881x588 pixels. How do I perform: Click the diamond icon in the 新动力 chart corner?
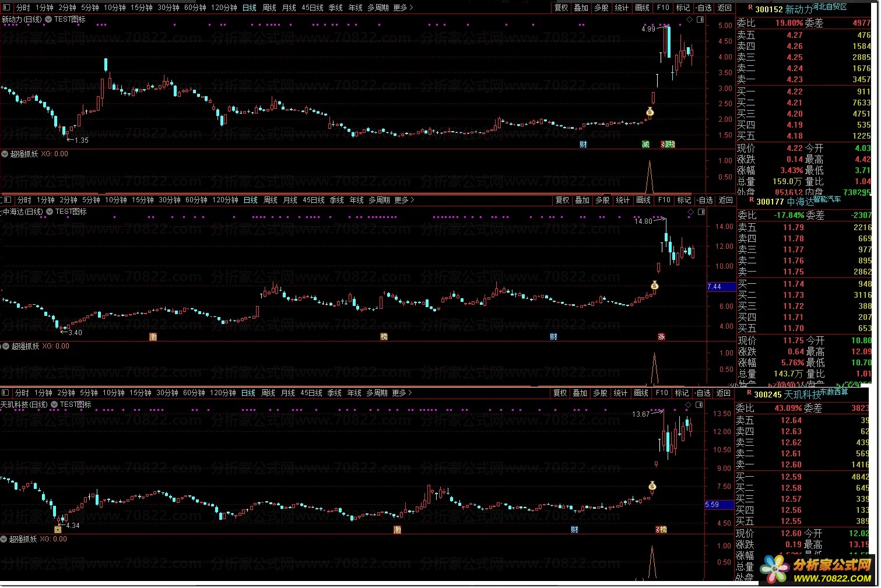pos(690,20)
